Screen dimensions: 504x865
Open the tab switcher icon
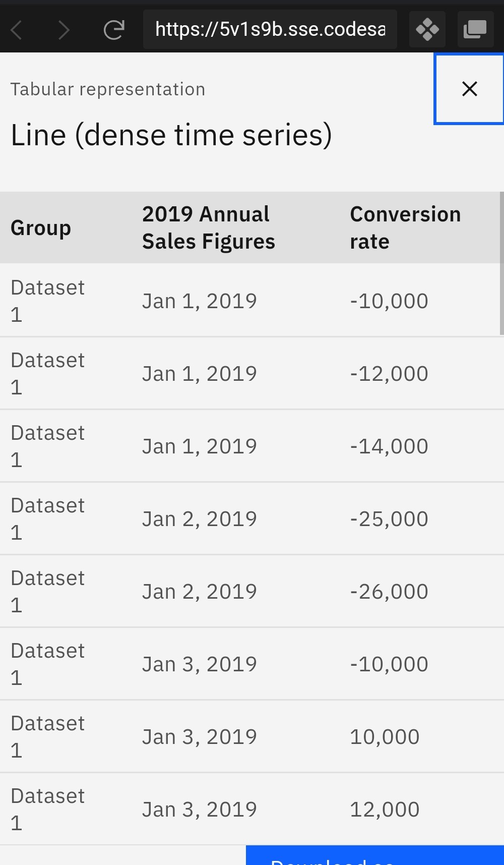point(475,29)
